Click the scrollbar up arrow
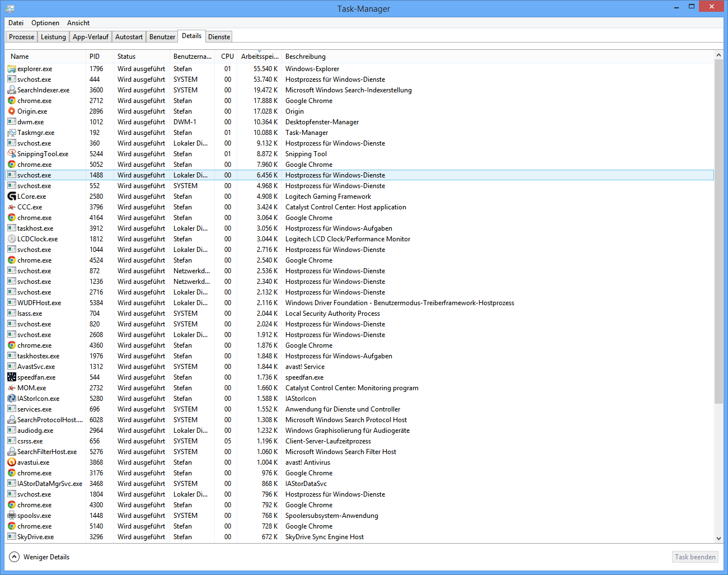Image resolution: width=728 pixels, height=575 pixels. click(719, 55)
